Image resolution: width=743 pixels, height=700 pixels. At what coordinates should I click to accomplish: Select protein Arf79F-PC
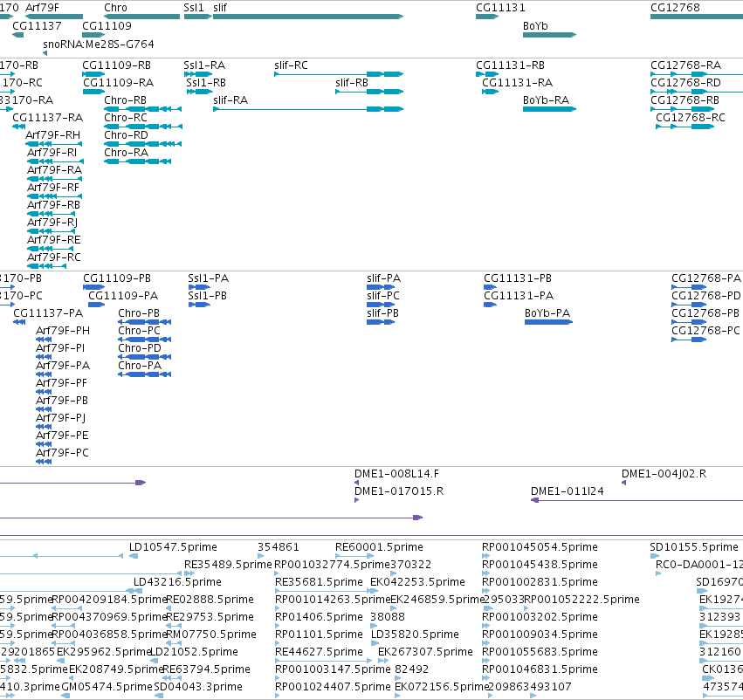coord(62,453)
